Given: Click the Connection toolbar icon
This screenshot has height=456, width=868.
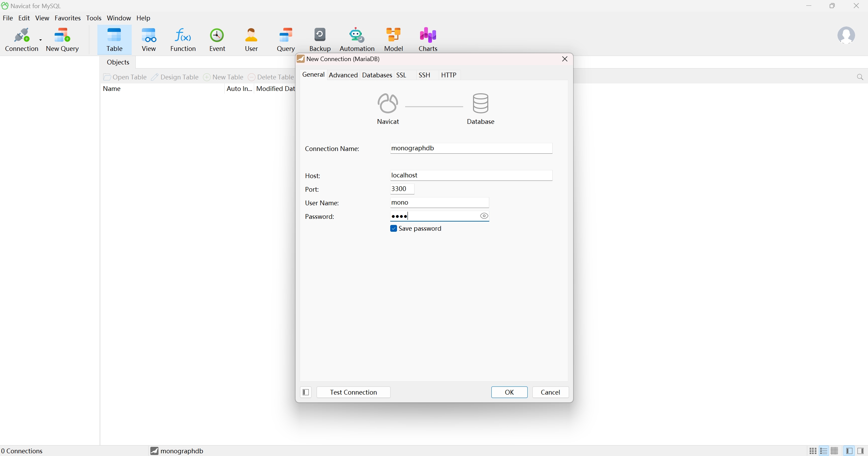Looking at the screenshot, I should [21, 40].
